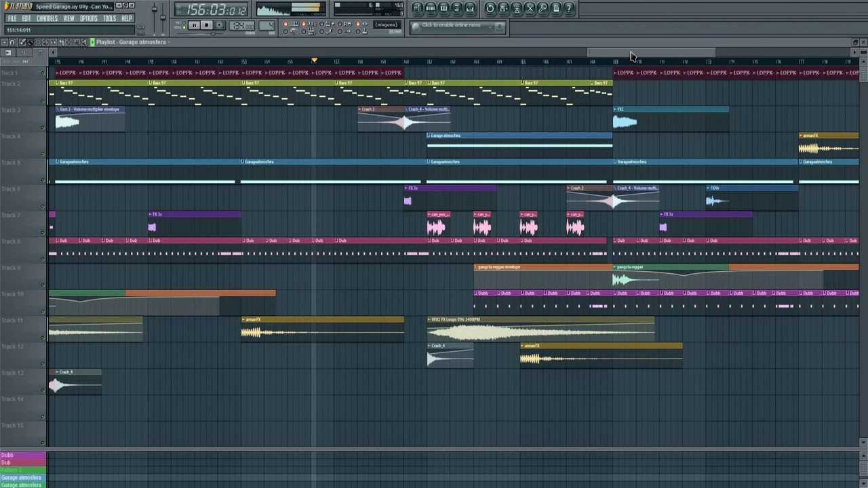Open the TOOLS menu
This screenshot has width=868, height=488.
pyautogui.click(x=109, y=18)
